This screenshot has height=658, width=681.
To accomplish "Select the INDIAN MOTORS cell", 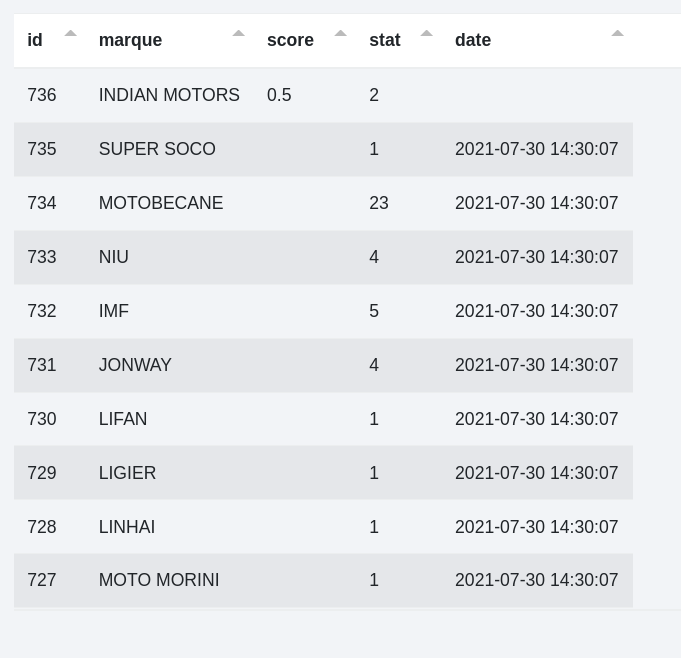I will (x=169, y=95).
